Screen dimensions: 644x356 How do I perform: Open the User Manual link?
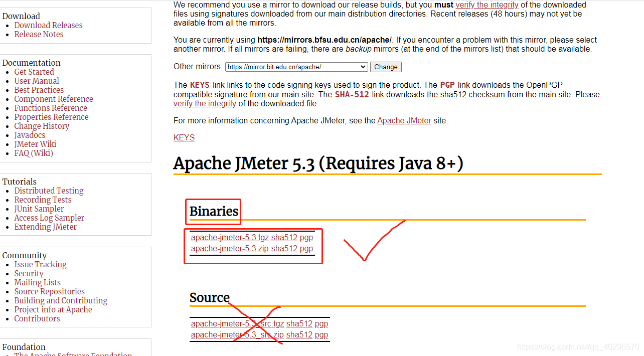pyautogui.click(x=37, y=81)
